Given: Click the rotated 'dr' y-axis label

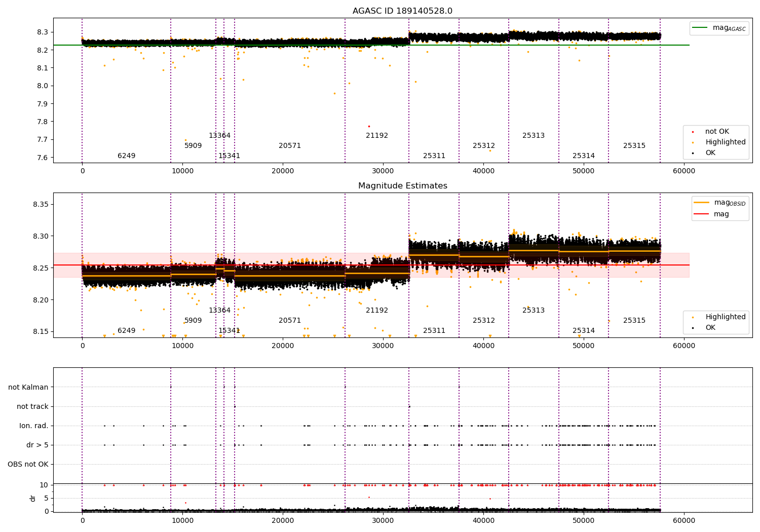Looking at the screenshot, I should point(33,498).
